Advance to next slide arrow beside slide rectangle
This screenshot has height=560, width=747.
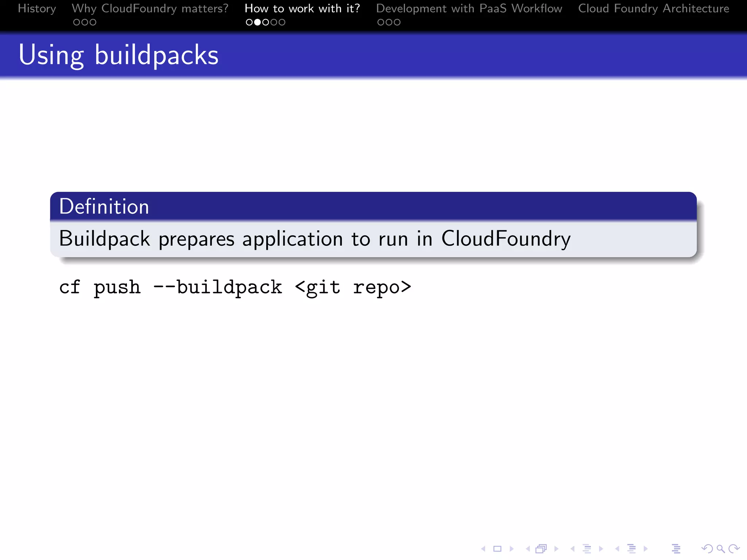511,549
